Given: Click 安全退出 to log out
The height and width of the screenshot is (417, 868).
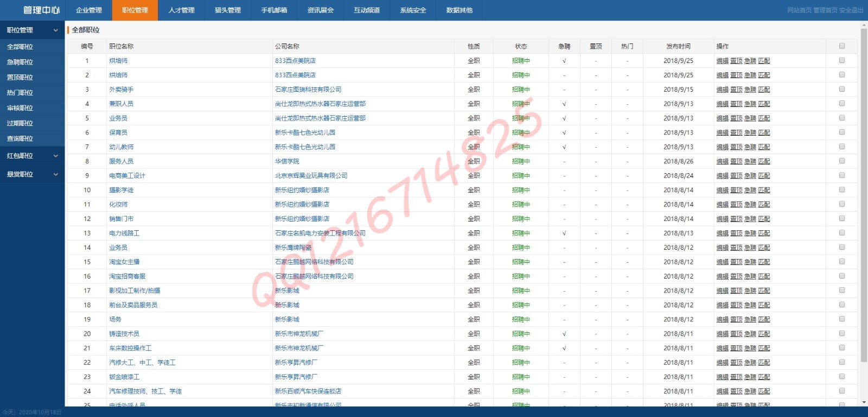Looking at the screenshot, I should click(x=851, y=10).
